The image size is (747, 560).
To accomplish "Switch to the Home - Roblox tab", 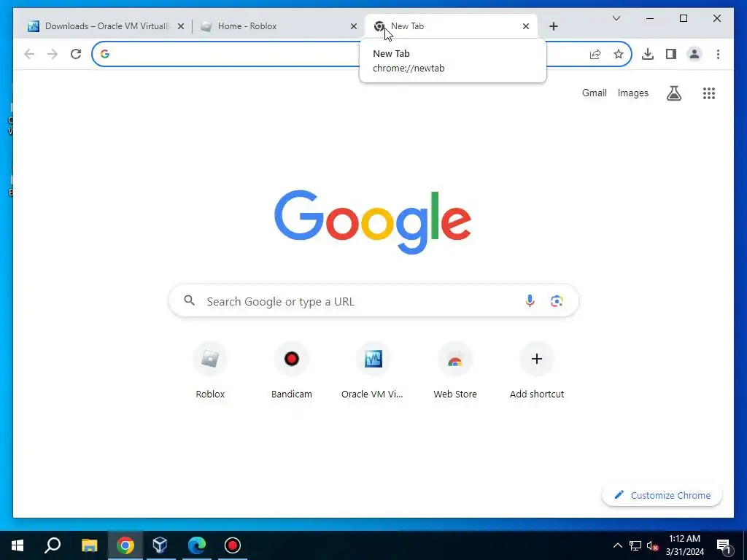I will (x=279, y=26).
